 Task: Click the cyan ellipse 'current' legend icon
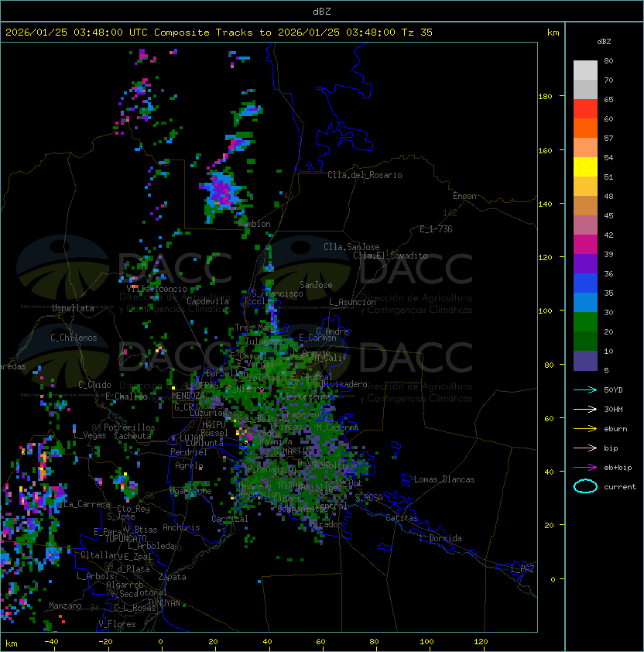point(585,486)
